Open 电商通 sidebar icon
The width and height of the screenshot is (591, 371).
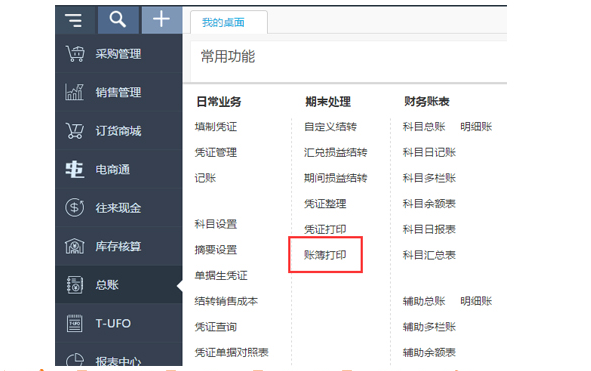point(75,169)
